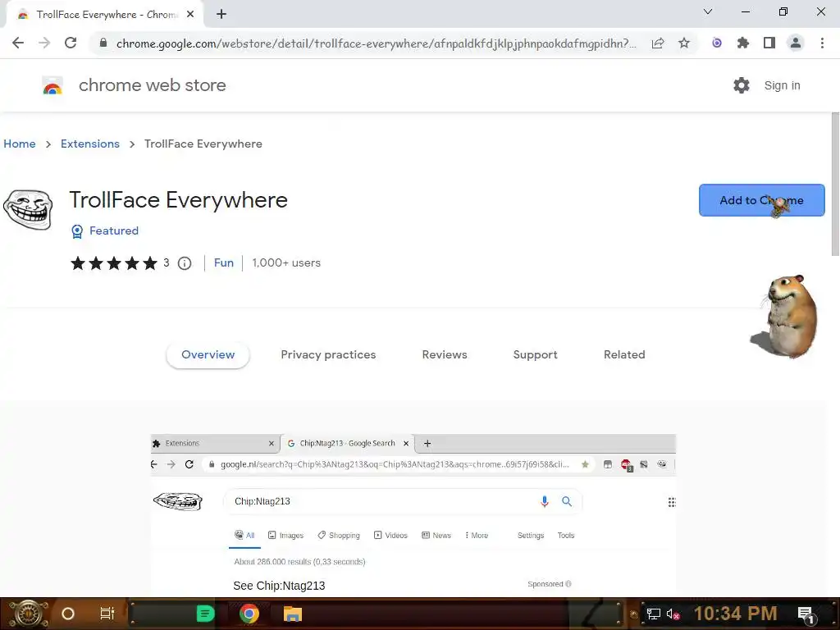The height and width of the screenshot is (630, 840).
Task: Sign in to the web store
Action: click(x=782, y=85)
